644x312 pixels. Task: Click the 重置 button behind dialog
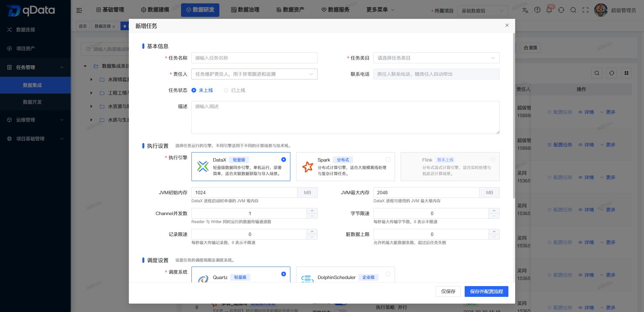530,48
